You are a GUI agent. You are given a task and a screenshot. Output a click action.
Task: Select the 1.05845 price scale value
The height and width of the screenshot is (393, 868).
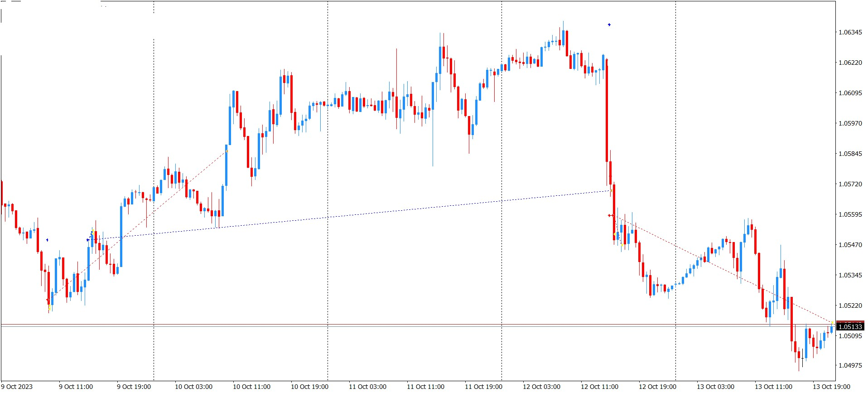[x=850, y=154]
